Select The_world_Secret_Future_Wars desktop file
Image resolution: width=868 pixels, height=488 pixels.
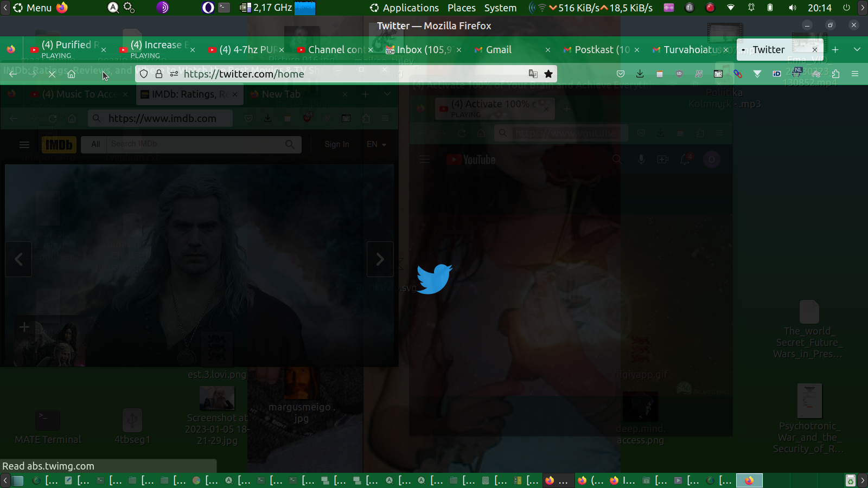[808, 330]
